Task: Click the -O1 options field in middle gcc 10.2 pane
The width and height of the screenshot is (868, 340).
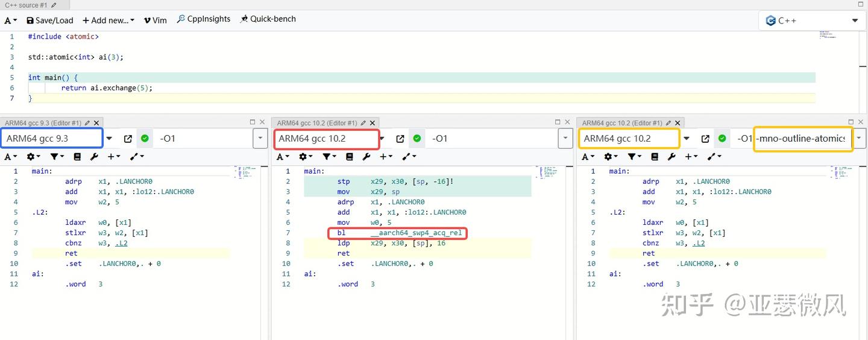Action: 492,139
